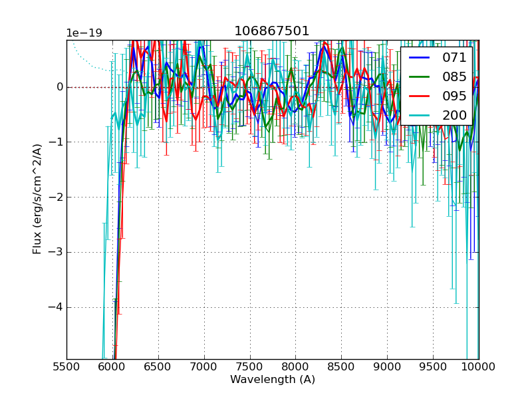Click the 0 y-axis tick label
This screenshot has height=399, width=532.
tap(60, 87)
